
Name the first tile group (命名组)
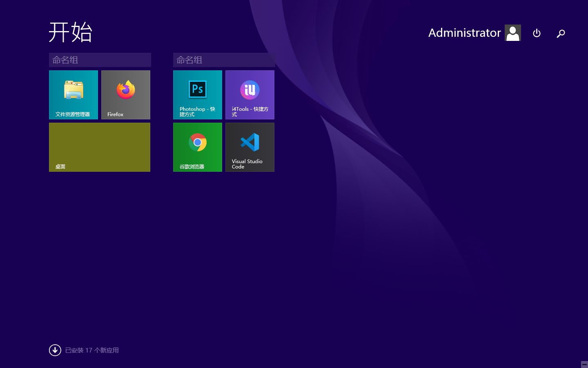pyautogui.click(x=100, y=60)
